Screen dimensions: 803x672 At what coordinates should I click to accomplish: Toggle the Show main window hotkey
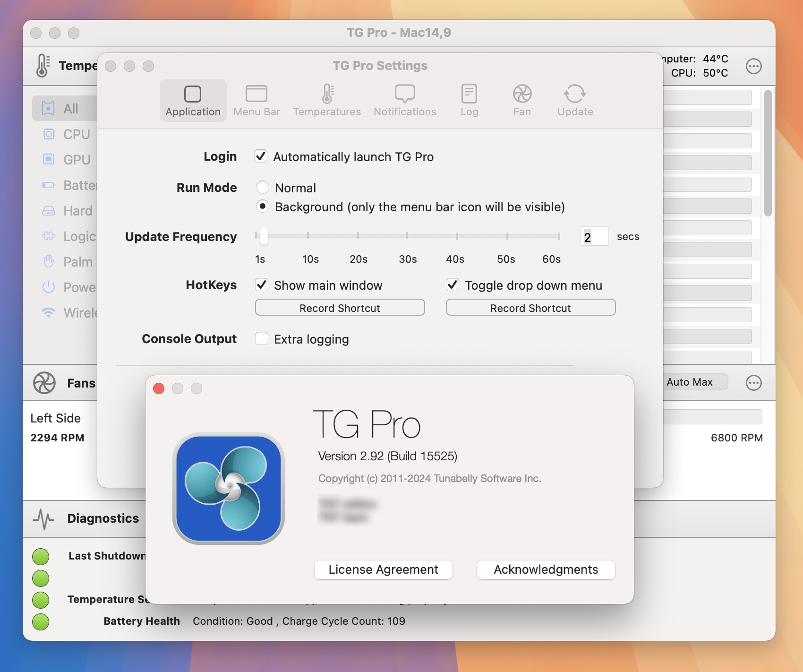pos(262,285)
